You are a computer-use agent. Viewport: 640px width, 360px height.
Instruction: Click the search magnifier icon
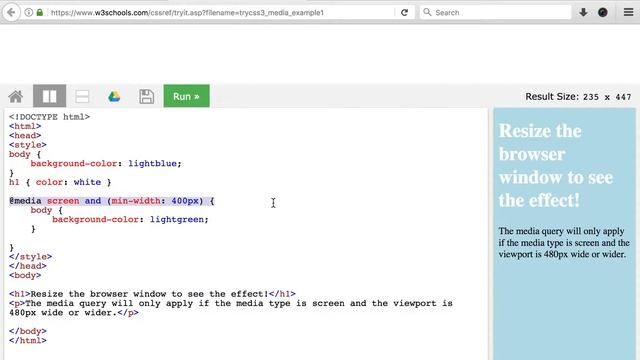point(427,12)
